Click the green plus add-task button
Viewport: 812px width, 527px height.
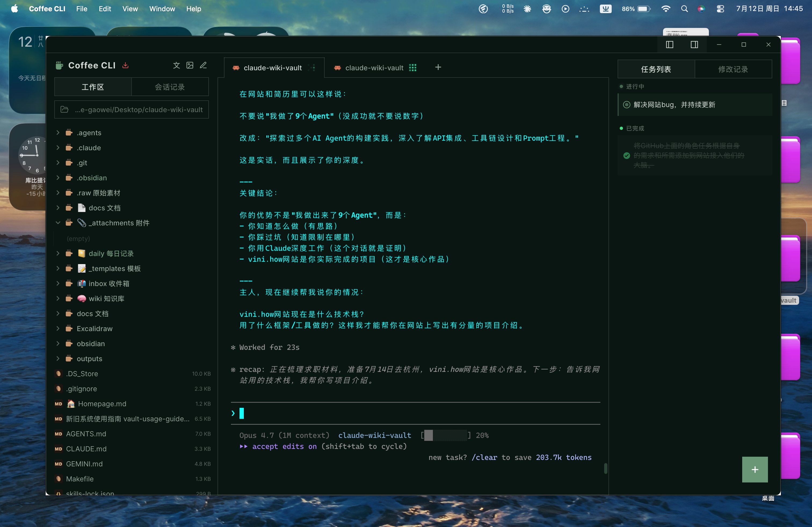coord(755,469)
